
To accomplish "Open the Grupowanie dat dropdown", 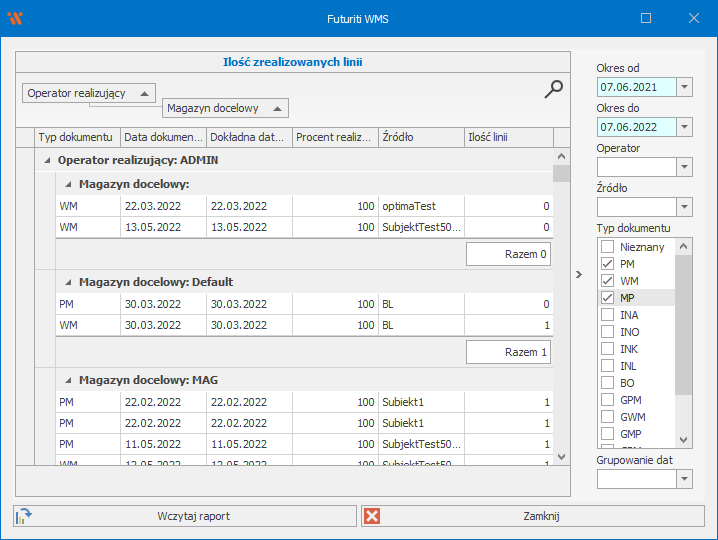I will point(684,479).
